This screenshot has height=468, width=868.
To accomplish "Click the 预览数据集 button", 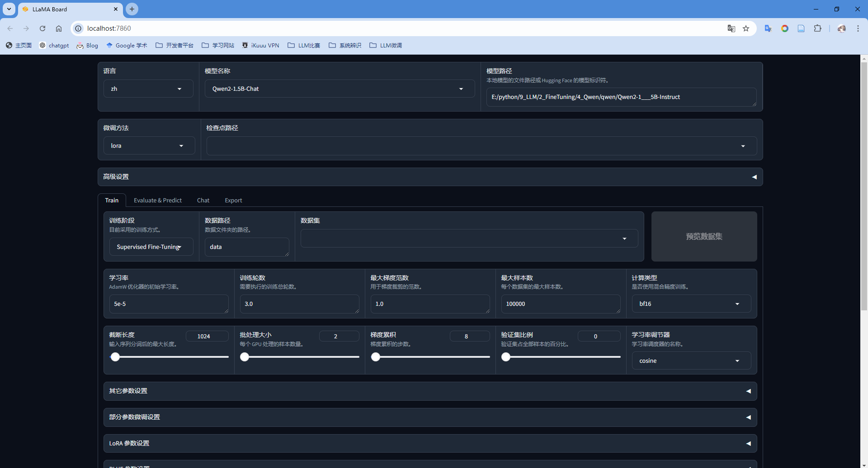I will pos(703,237).
